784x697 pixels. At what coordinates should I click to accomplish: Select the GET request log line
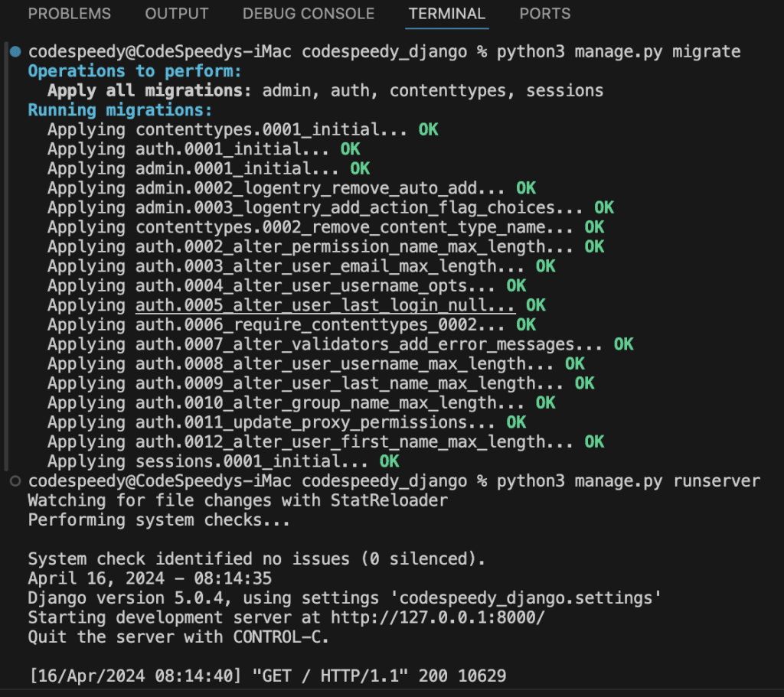tap(266, 676)
